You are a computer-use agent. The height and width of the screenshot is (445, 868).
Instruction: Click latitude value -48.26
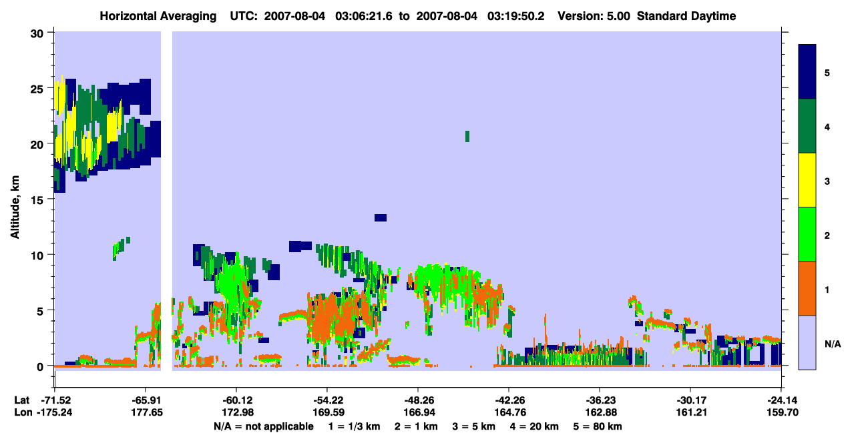418,400
